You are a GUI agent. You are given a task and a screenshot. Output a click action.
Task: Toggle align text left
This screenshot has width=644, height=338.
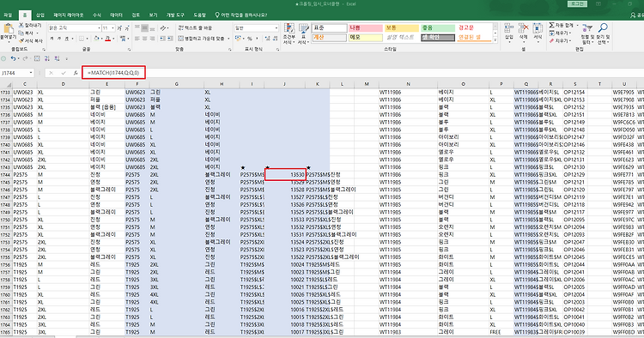tap(137, 39)
